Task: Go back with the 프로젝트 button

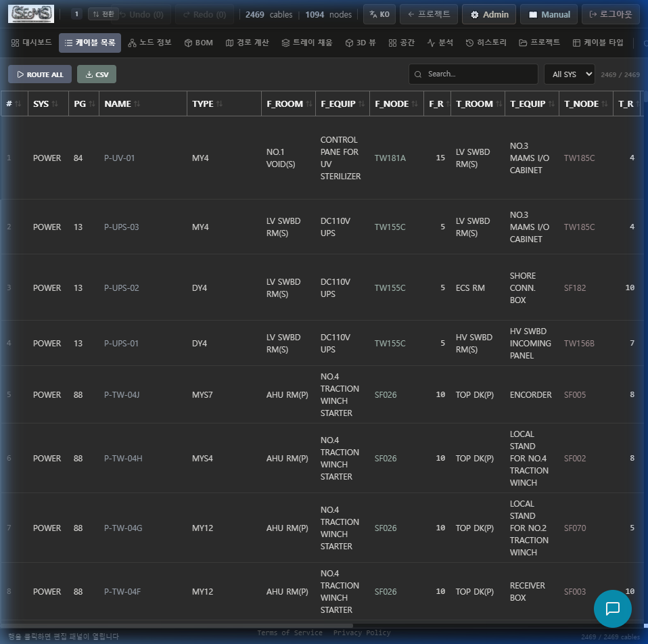Action: 429,14
